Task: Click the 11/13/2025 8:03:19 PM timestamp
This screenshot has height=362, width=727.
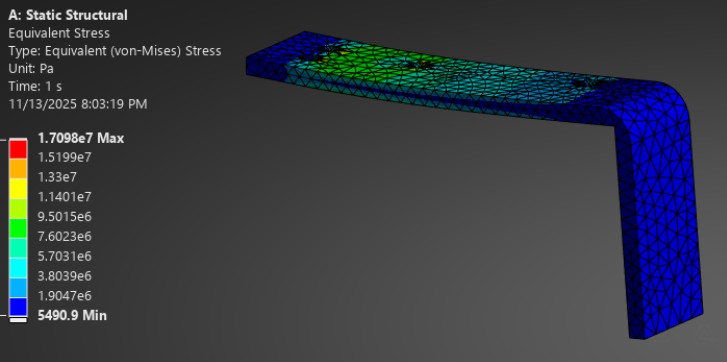Action: pos(78,104)
